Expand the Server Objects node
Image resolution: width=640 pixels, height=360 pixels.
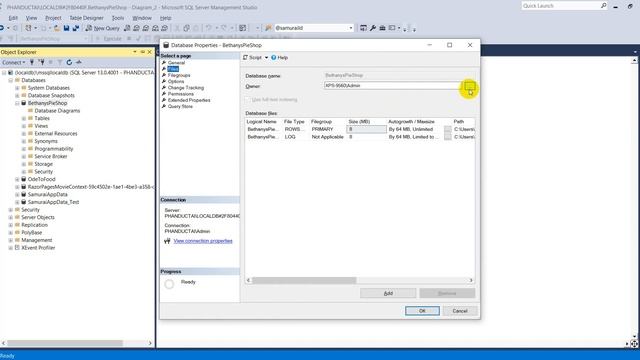11,217
